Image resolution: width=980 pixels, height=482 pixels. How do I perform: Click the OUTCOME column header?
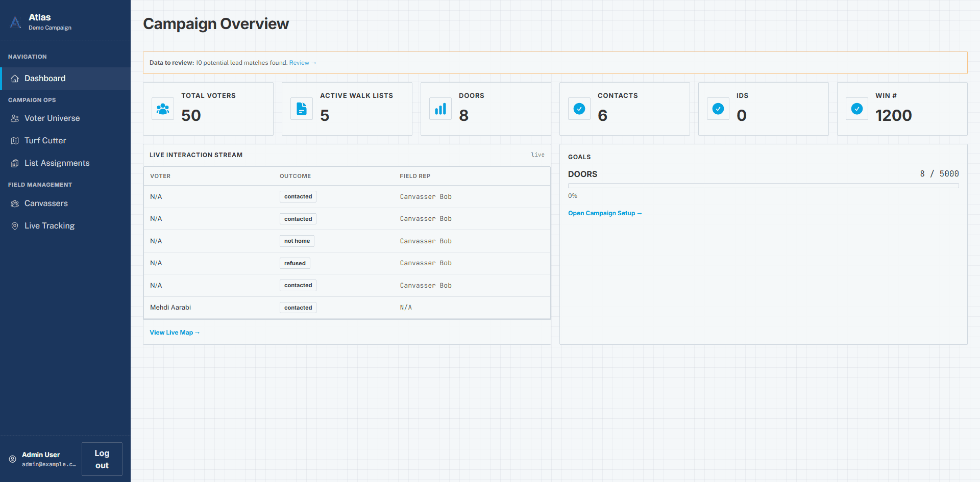(295, 176)
